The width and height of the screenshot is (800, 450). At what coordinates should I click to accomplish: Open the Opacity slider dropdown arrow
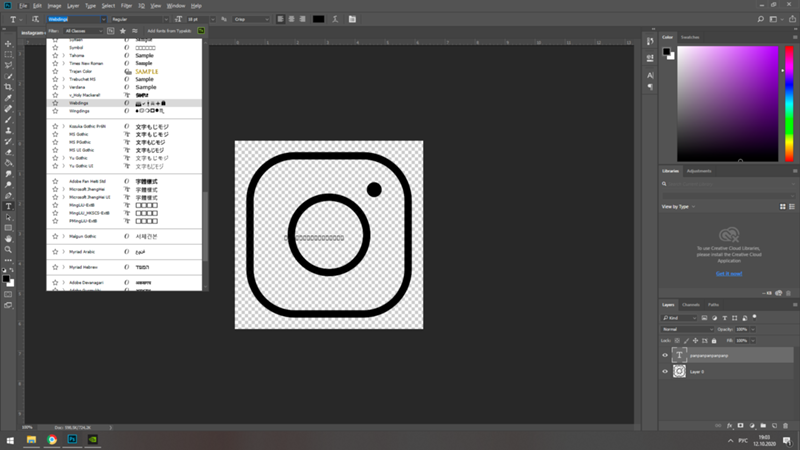pos(753,330)
